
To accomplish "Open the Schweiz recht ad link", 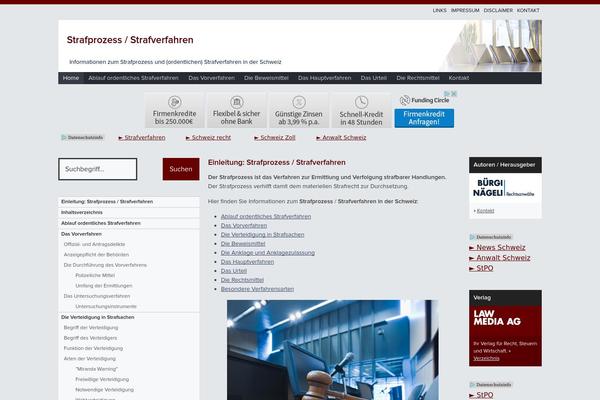I will pos(208,137).
